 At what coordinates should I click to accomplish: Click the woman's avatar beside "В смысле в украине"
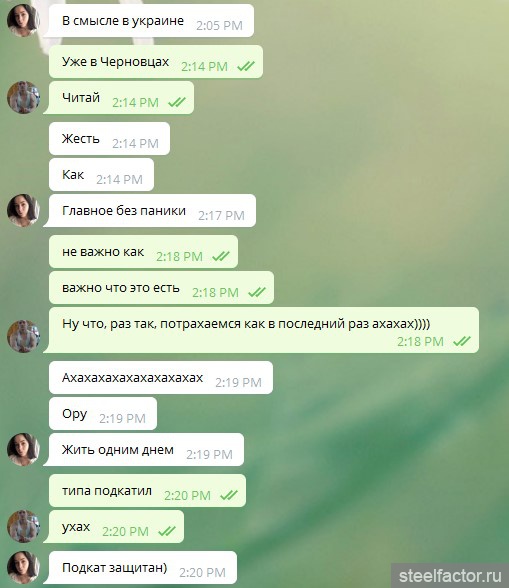coord(23,21)
